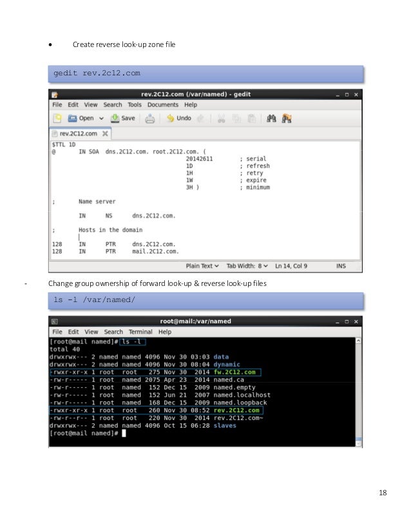Open the gedit Documents menu

[x=163, y=105]
